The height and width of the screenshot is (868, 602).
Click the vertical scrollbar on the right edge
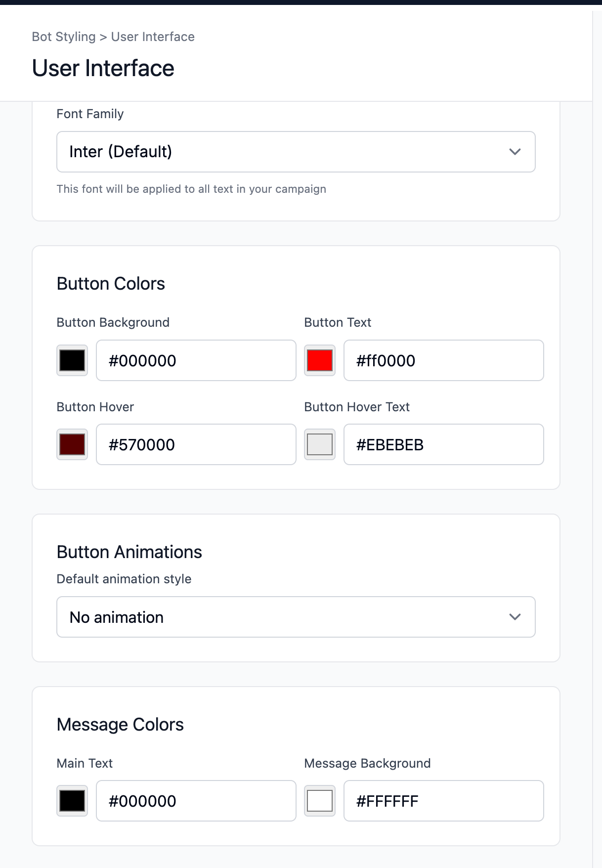597,435
